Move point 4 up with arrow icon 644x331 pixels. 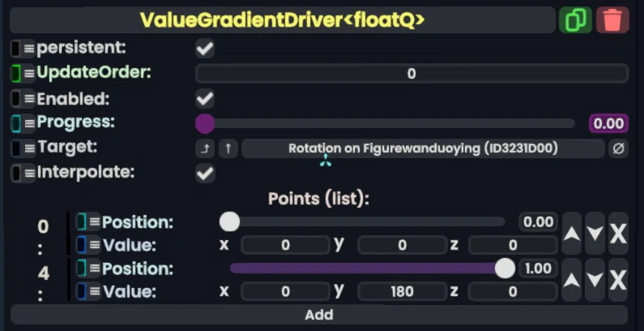[x=571, y=280]
